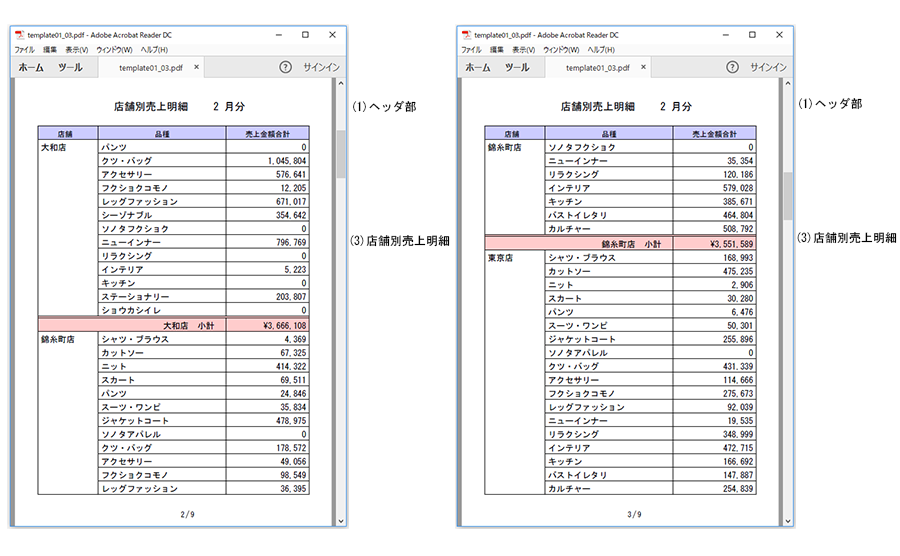Switch to ホーム tab in left window
The image size is (900, 556).
point(31,68)
